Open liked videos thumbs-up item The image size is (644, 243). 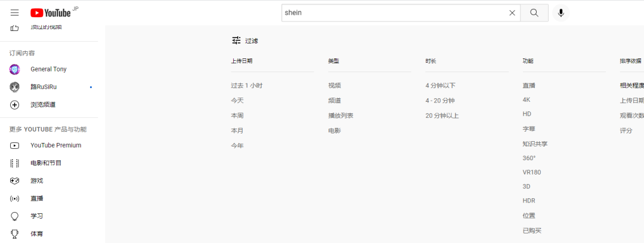pyautogui.click(x=15, y=27)
